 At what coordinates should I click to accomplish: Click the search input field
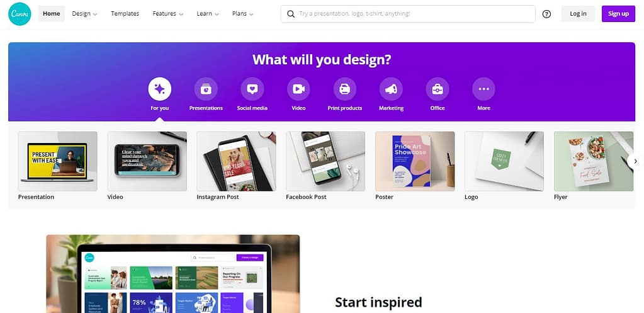coord(408,14)
